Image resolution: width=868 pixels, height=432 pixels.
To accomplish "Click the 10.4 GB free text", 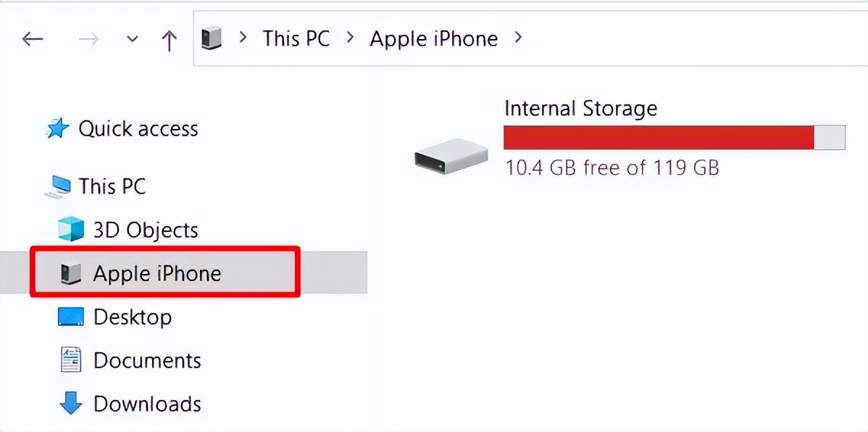I will coord(612,167).
